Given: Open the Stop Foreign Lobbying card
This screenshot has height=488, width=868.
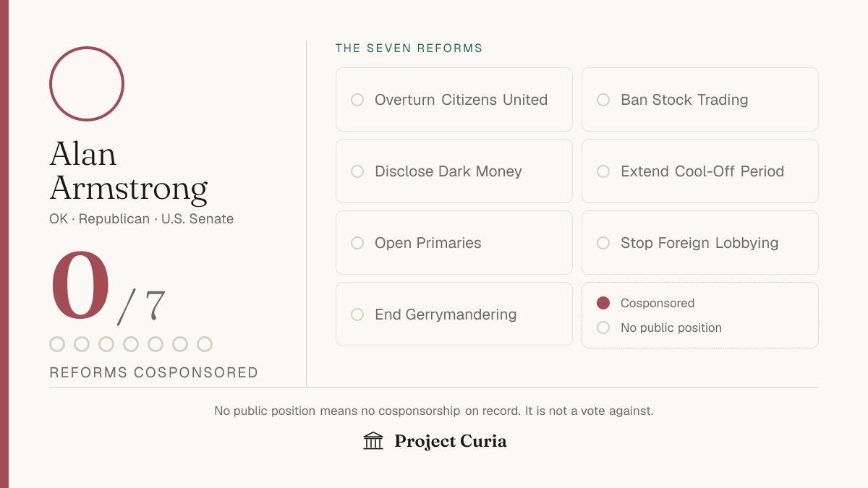Looking at the screenshot, I should coord(700,243).
